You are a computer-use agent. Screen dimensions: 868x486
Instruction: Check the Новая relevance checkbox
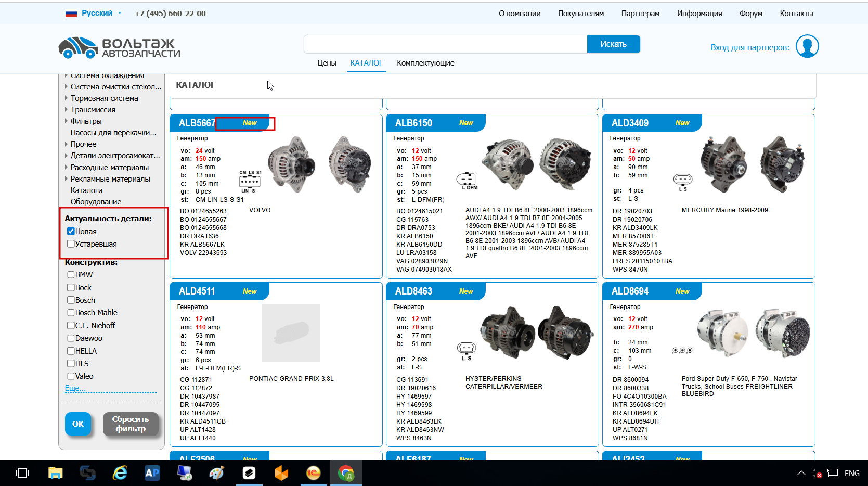[71, 232]
